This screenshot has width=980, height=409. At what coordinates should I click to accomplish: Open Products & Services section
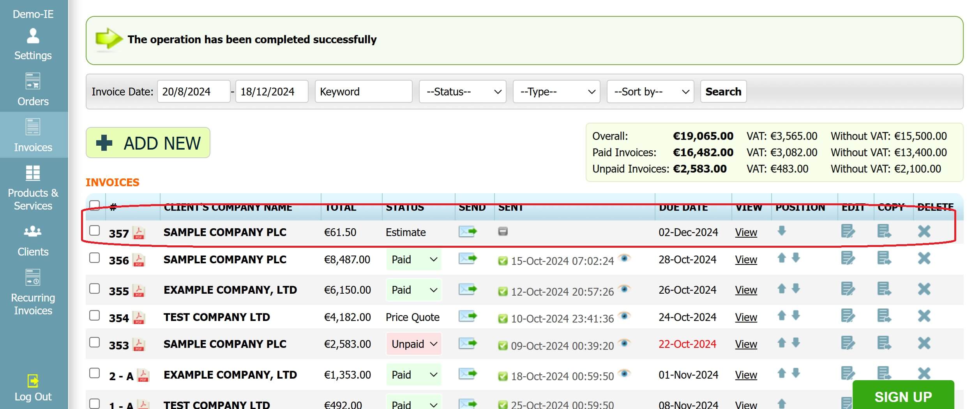(33, 189)
